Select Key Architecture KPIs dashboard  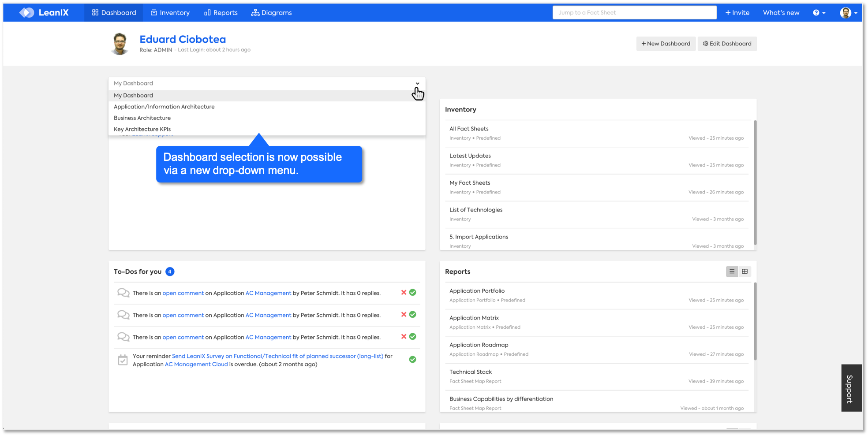pyautogui.click(x=267, y=129)
